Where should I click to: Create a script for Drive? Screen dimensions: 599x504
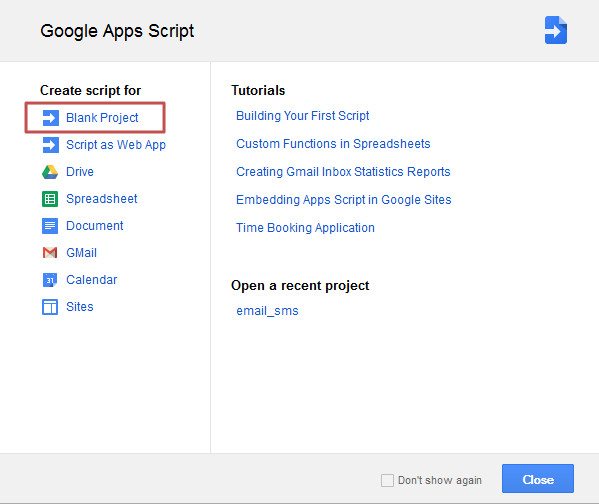(x=79, y=172)
